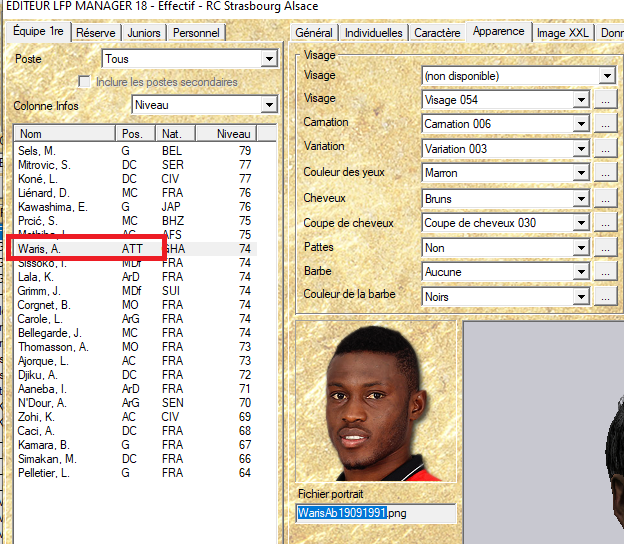Screen dimensions: 624x544
Task: Click the ... button next to Carnation 006
Action: pos(605,124)
